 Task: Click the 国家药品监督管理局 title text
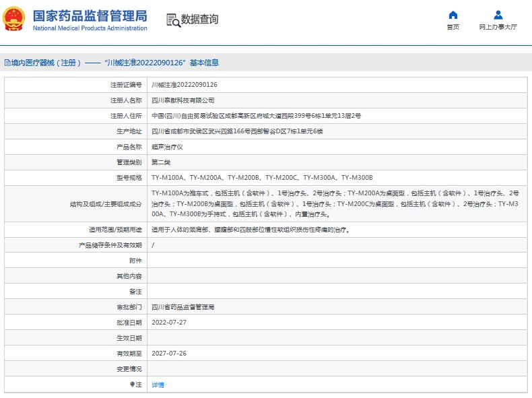tap(89, 15)
